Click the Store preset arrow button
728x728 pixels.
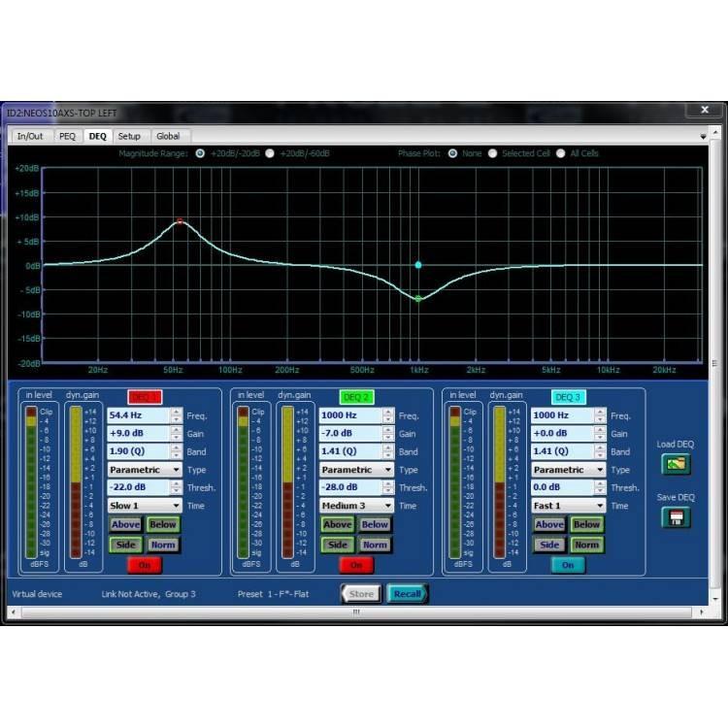point(360,593)
